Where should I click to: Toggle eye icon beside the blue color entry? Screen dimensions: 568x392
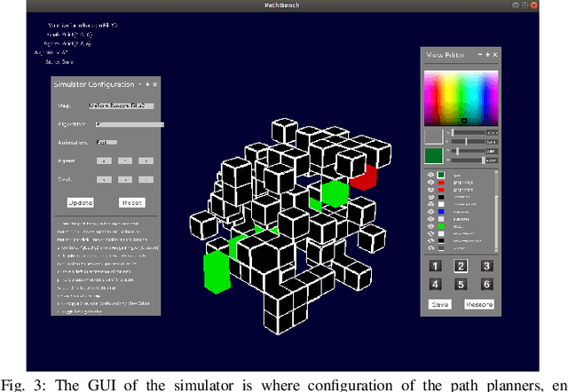431,213
